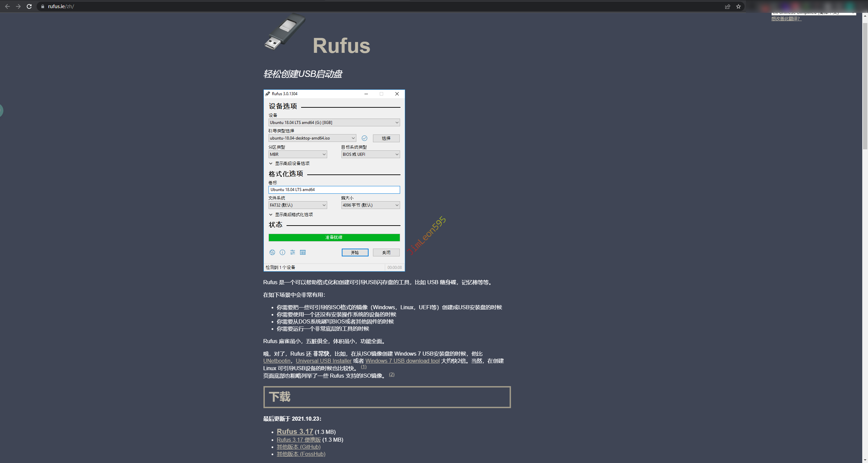Click the address bar padlock icon
Viewport: 868px width, 463px height.
click(x=43, y=6)
